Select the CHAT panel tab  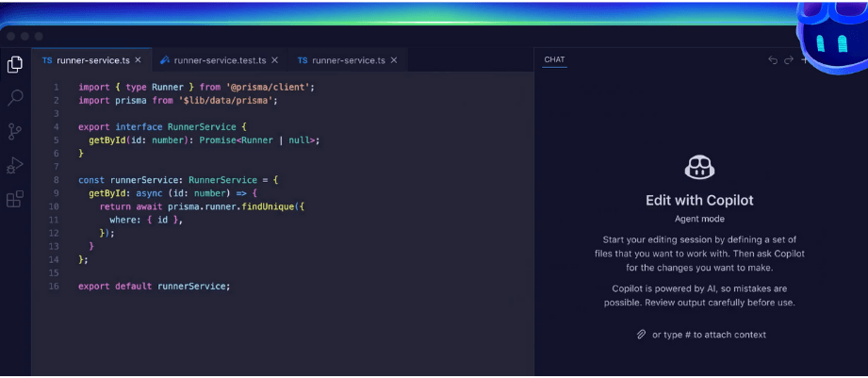[554, 60]
